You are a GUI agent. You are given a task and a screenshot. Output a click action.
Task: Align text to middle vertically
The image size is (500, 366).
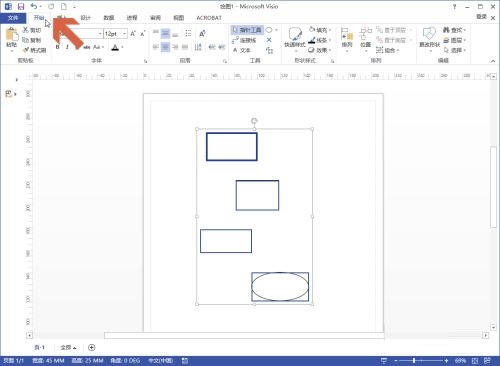pos(165,33)
